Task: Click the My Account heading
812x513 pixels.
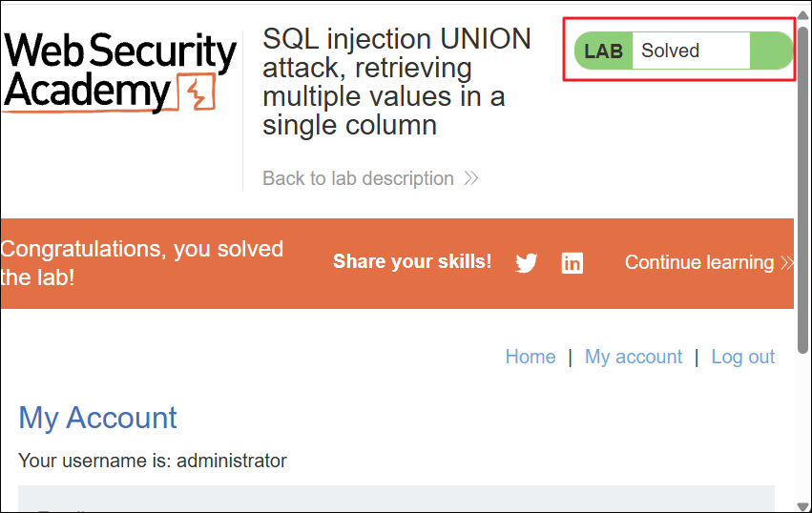Action: pyautogui.click(x=97, y=418)
